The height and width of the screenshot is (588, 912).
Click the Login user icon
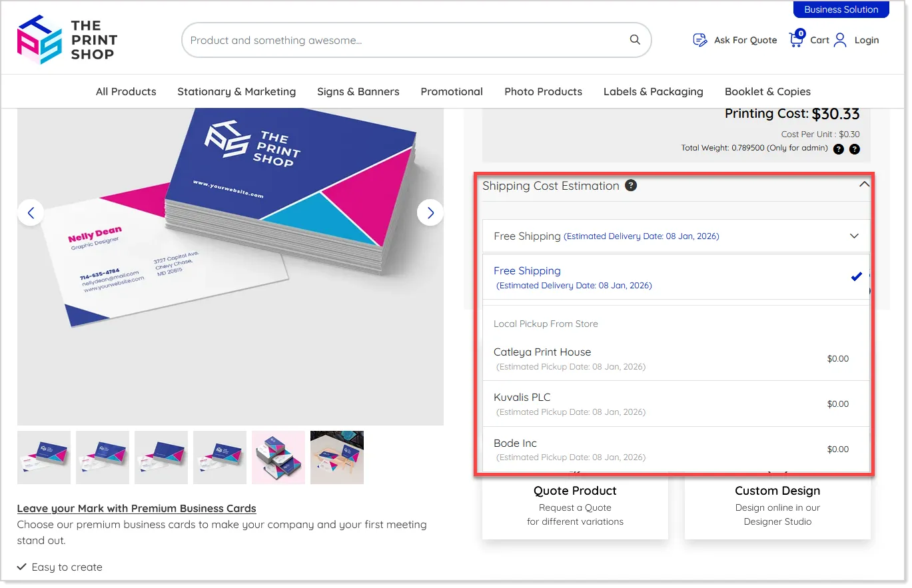(840, 40)
